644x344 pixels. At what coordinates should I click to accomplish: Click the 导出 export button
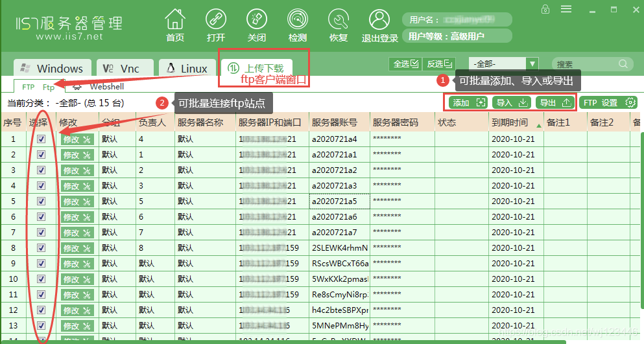pyautogui.click(x=555, y=102)
